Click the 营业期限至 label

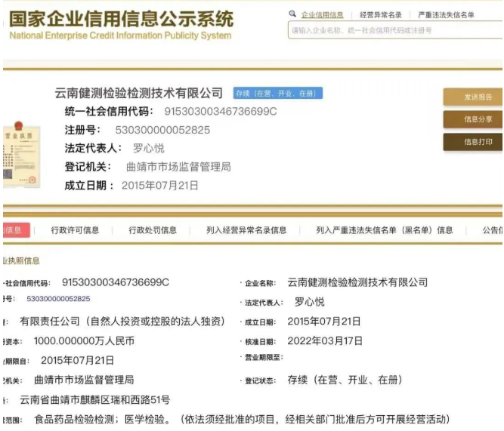point(264,357)
